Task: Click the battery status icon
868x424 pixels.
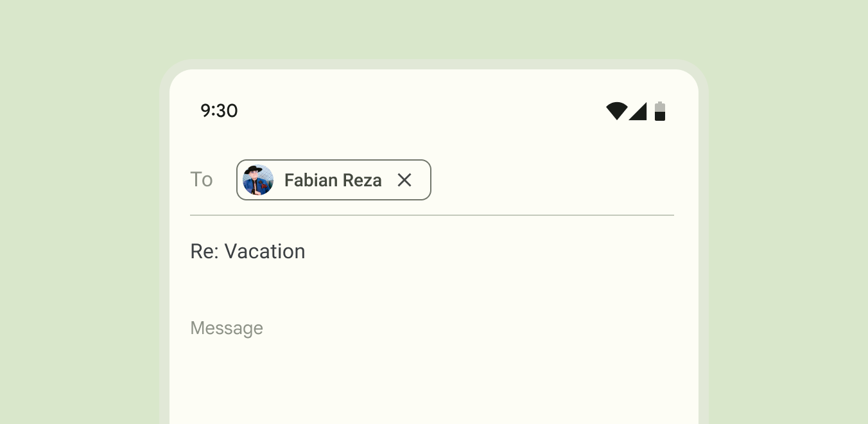Action: [660, 110]
